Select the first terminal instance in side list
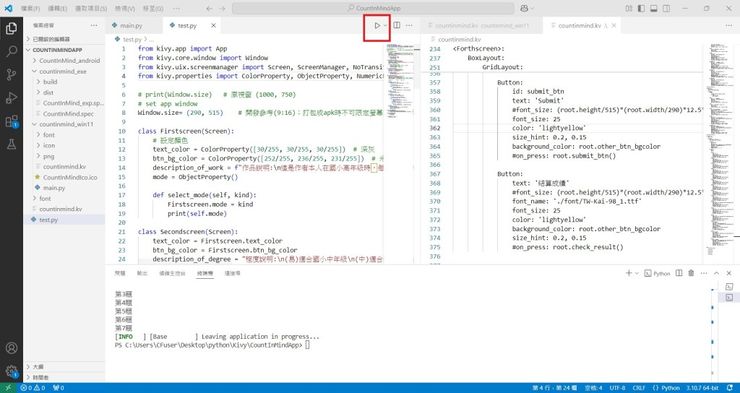 [729, 286]
